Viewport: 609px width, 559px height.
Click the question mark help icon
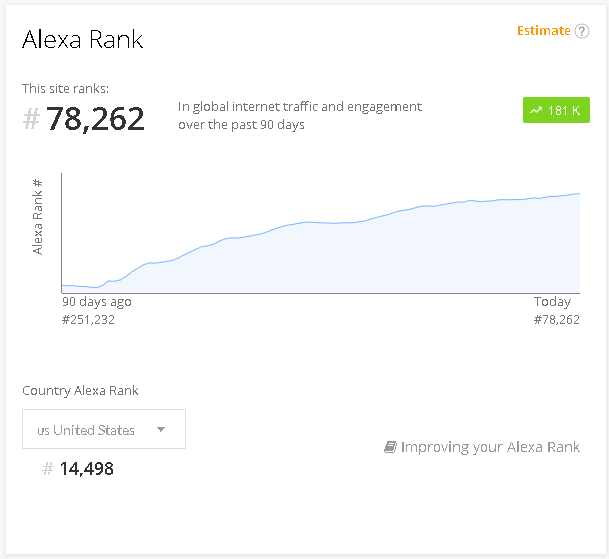point(581,31)
